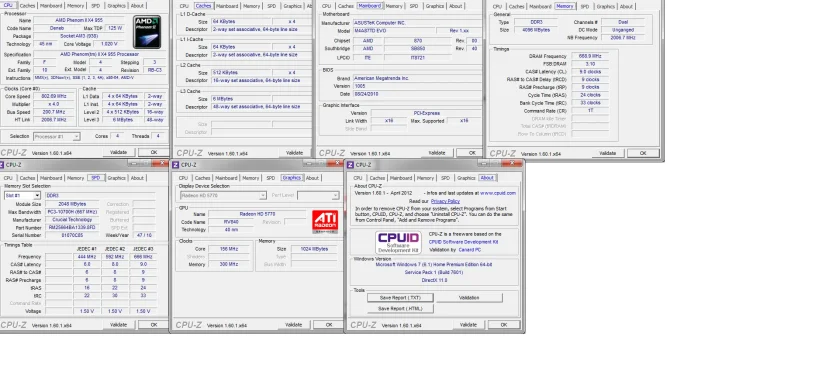
Task: Click Validate in the L1 D-Cache window
Action: [294, 153]
